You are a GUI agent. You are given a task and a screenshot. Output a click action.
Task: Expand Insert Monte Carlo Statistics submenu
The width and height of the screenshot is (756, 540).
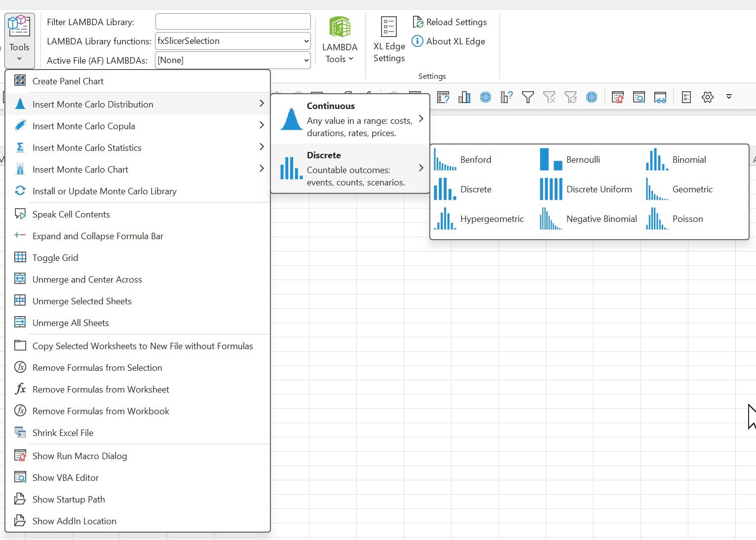coord(138,147)
